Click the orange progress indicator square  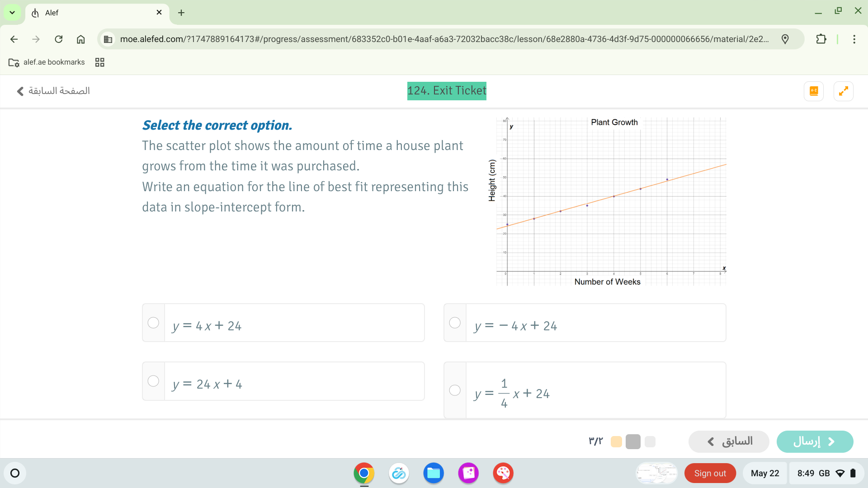tap(616, 441)
